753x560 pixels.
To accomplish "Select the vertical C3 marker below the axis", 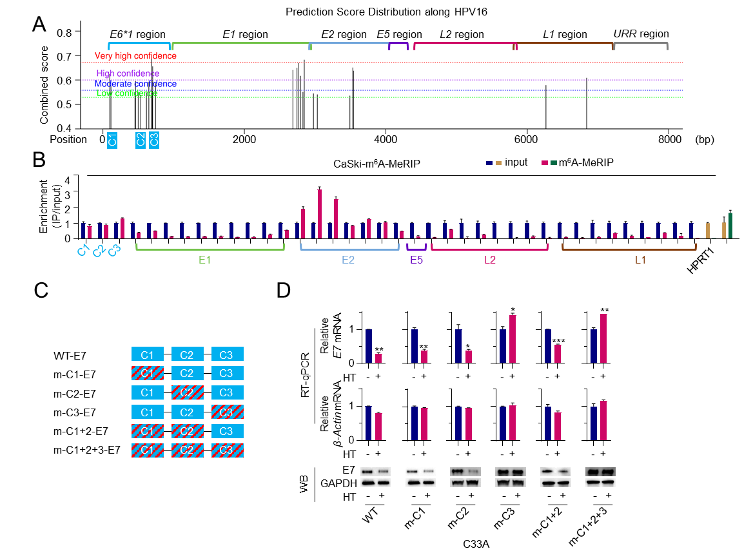I will tap(154, 140).
